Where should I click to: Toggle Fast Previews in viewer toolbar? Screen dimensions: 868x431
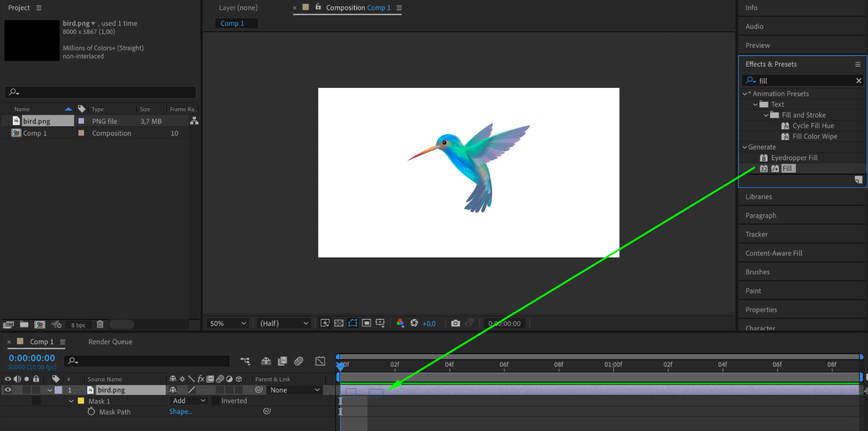(325, 323)
